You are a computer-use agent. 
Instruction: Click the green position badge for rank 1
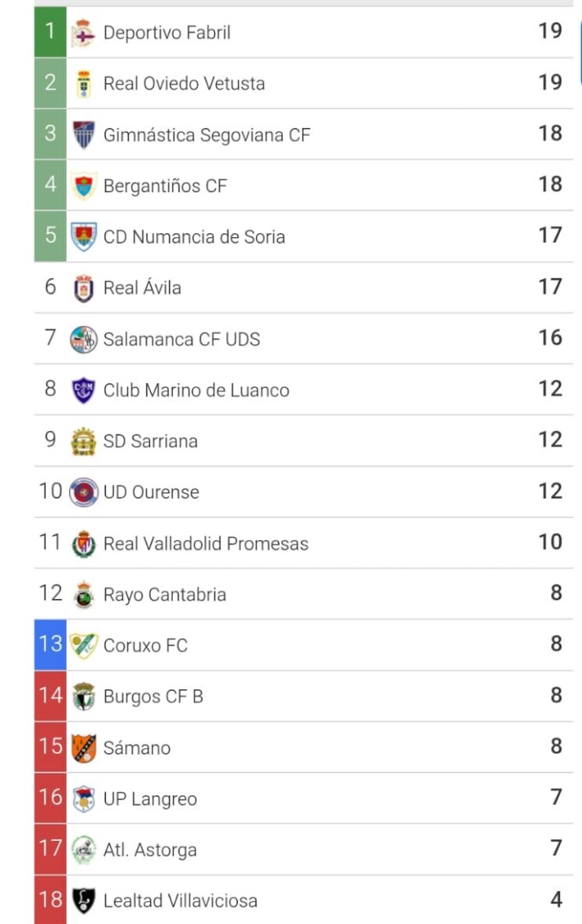(x=47, y=33)
